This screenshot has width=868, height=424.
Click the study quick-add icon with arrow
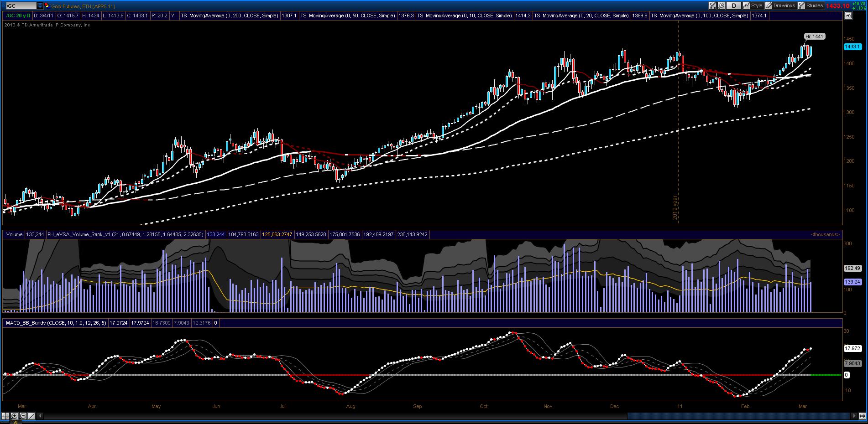[x=712, y=6]
